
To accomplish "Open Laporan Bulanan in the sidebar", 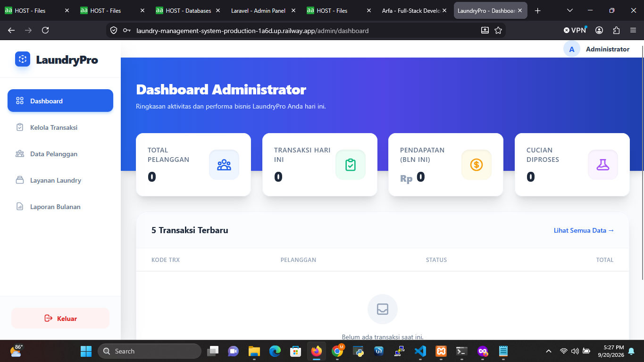I will [x=60, y=207].
